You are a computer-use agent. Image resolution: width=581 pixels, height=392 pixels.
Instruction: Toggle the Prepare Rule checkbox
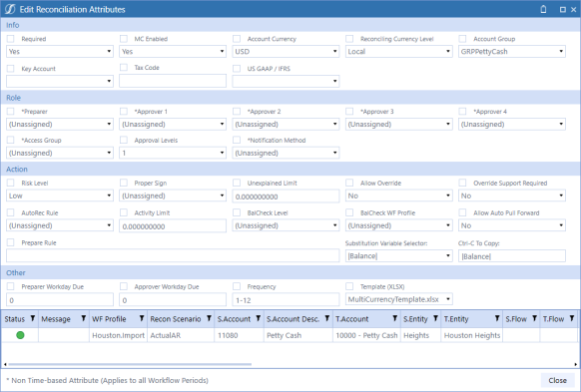pyautogui.click(x=10, y=242)
